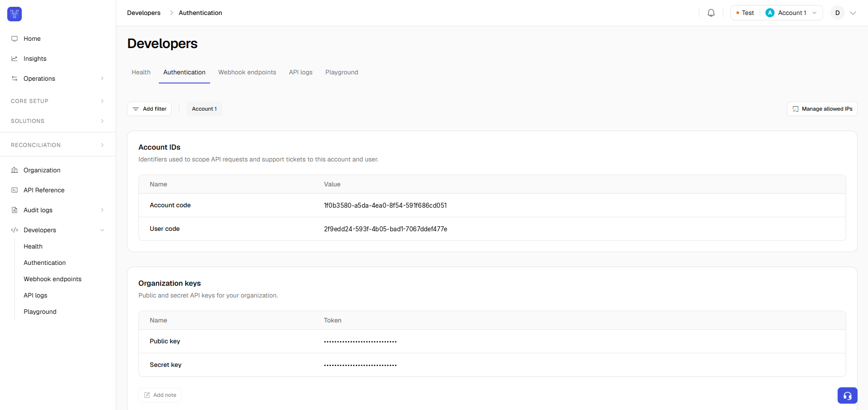
Task: Click Manage allowed IPs button
Action: click(822, 109)
